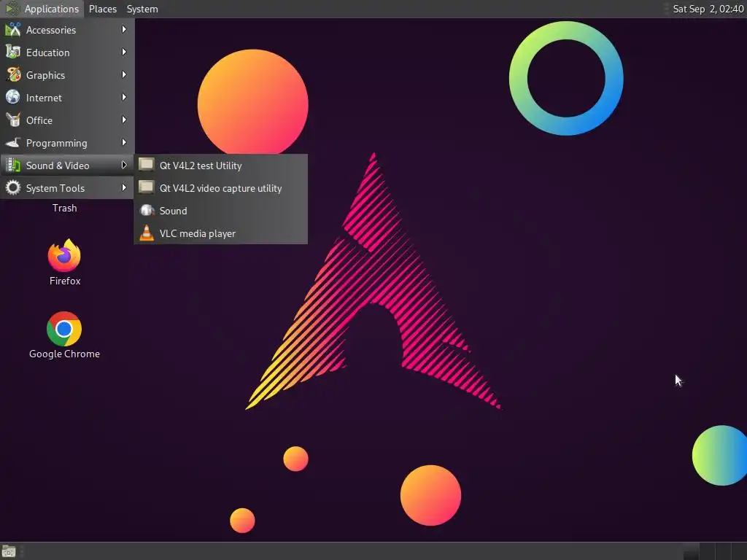Click the Graphics palette icon
747x560 pixels.
13,75
